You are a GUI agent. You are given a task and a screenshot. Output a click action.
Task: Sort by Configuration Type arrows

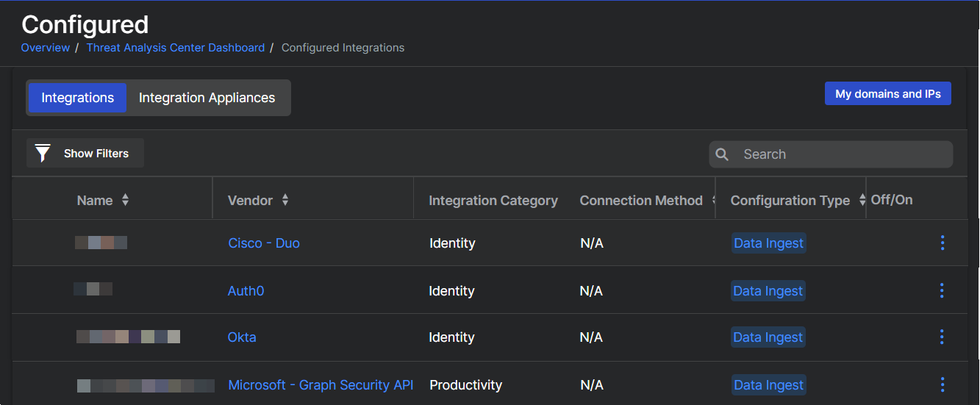pyautogui.click(x=862, y=200)
